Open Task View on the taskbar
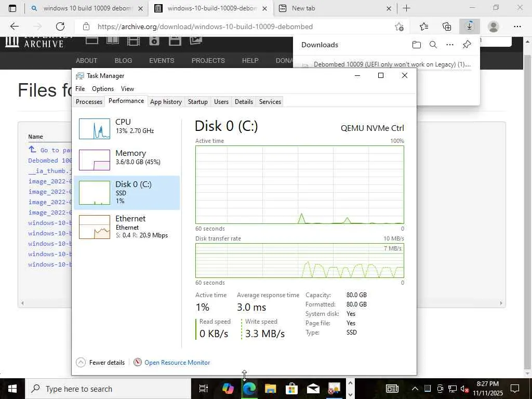This screenshot has height=399, width=532. pyautogui.click(x=203, y=389)
